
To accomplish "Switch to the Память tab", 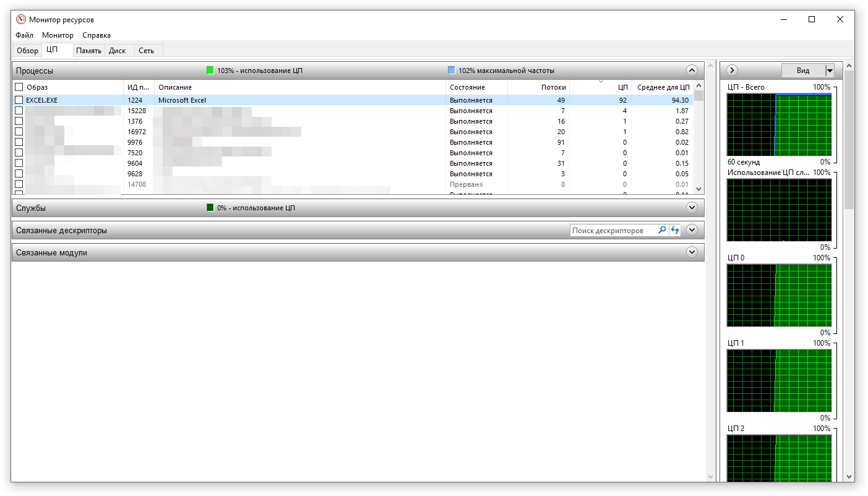I will point(88,51).
